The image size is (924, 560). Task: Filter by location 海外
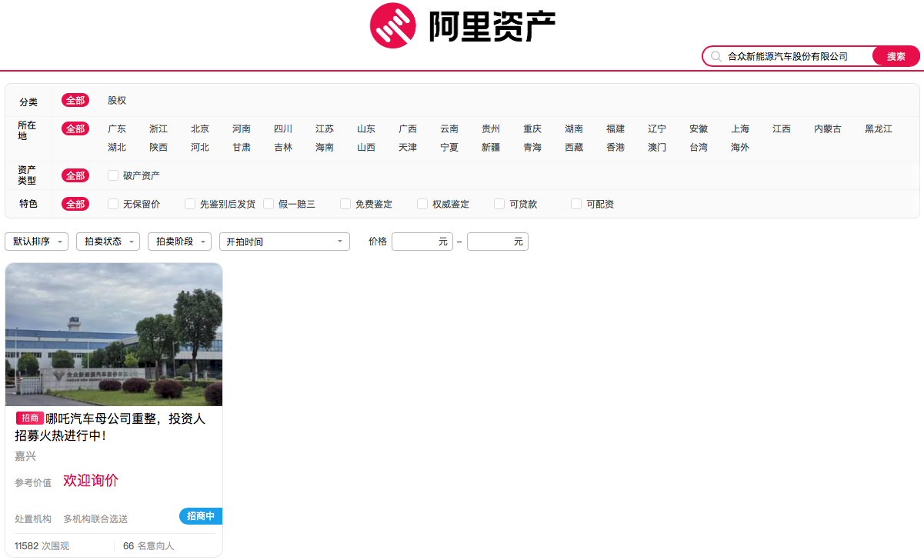pos(740,148)
